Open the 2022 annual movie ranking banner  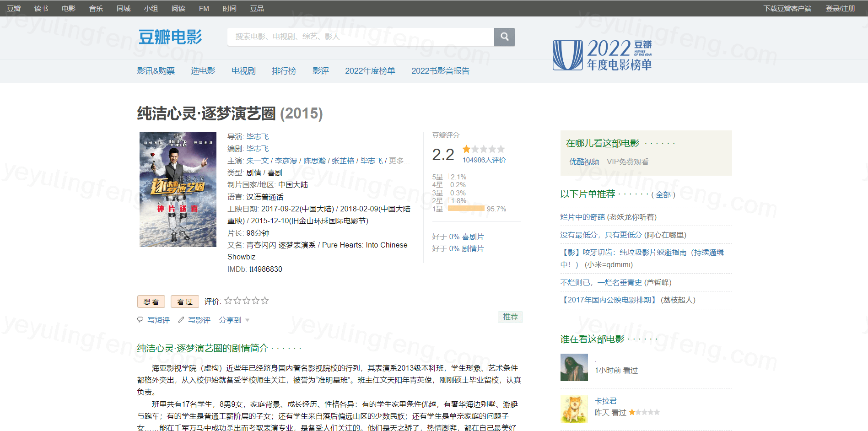(602, 55)
